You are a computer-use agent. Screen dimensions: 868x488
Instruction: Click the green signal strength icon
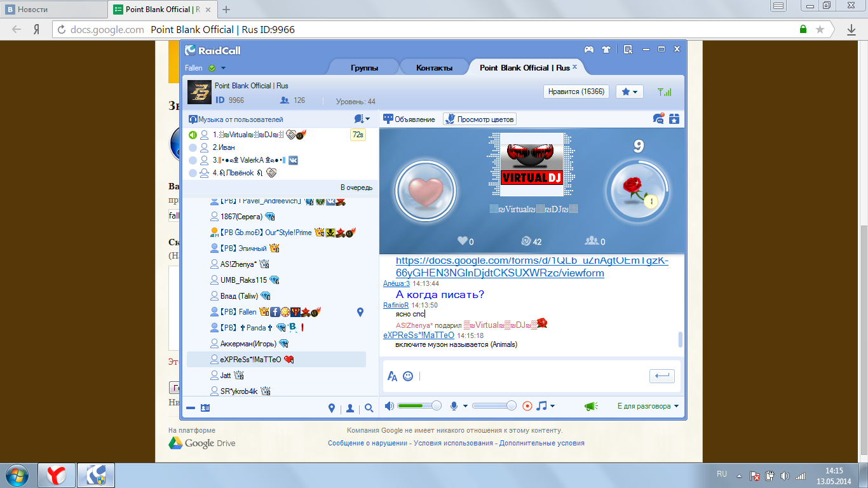tap(665, 92)
